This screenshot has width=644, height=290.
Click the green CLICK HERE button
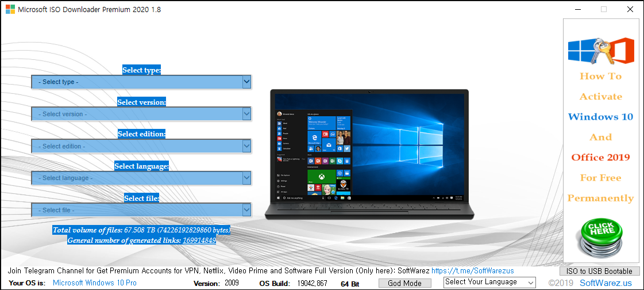coord(600,237)
